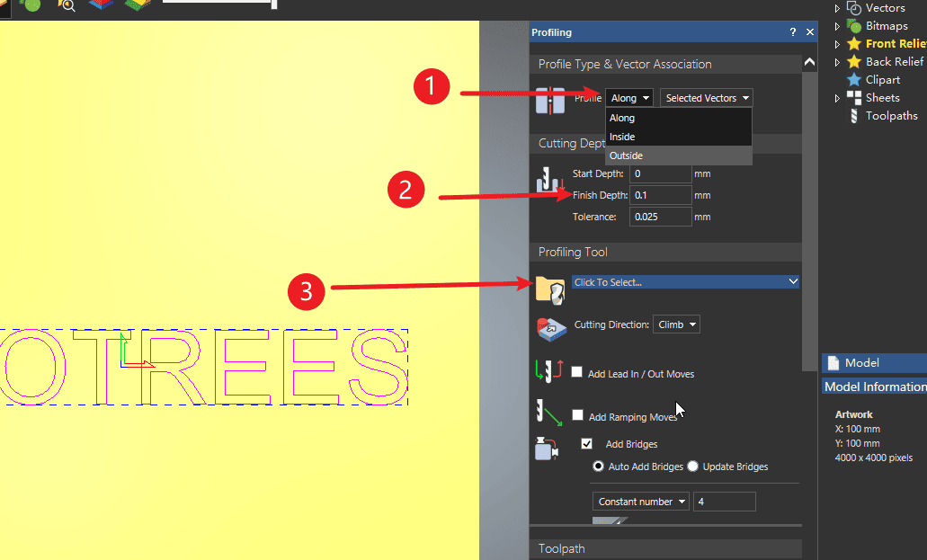Screen dimensions: 927x560
Task: Click the ramping moves icon
Action: coord(548,415)
